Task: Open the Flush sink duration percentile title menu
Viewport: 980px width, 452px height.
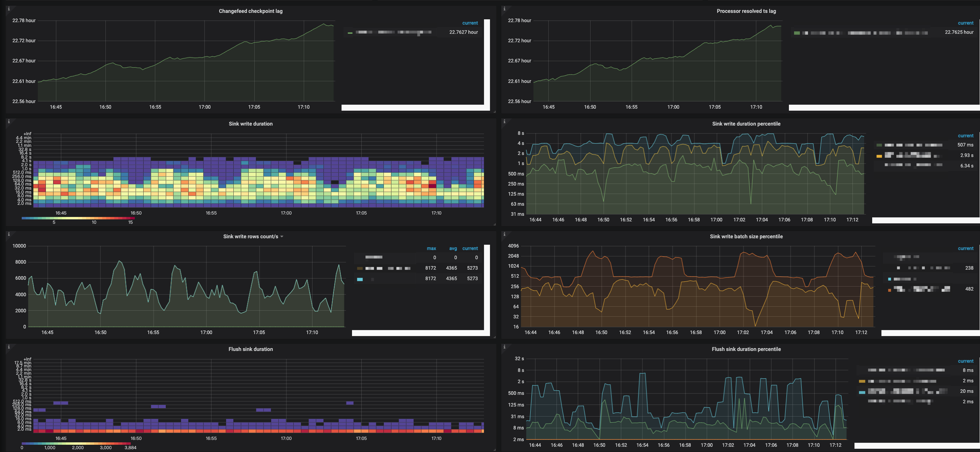Action: (746, 349)
